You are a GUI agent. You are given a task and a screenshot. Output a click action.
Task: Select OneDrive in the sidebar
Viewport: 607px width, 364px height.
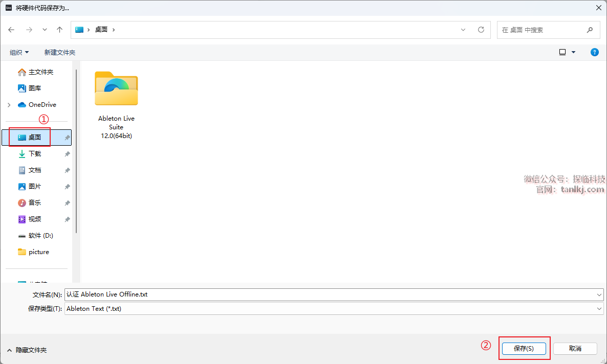click(x=42, y=105)
